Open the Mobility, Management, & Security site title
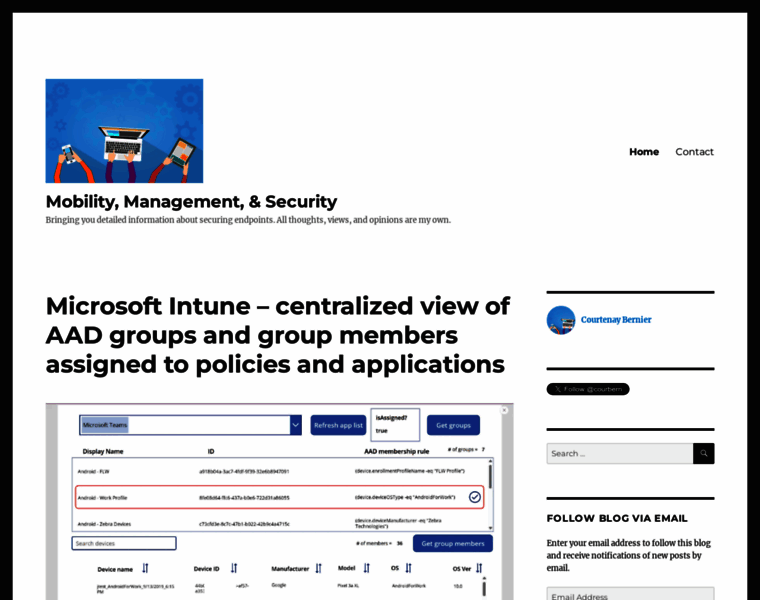 (x=191, y=202)
